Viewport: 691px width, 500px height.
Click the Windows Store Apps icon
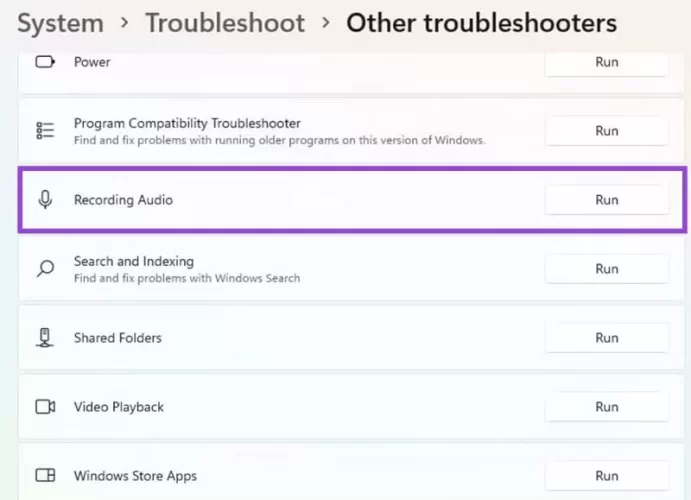(x=45, y=476)
